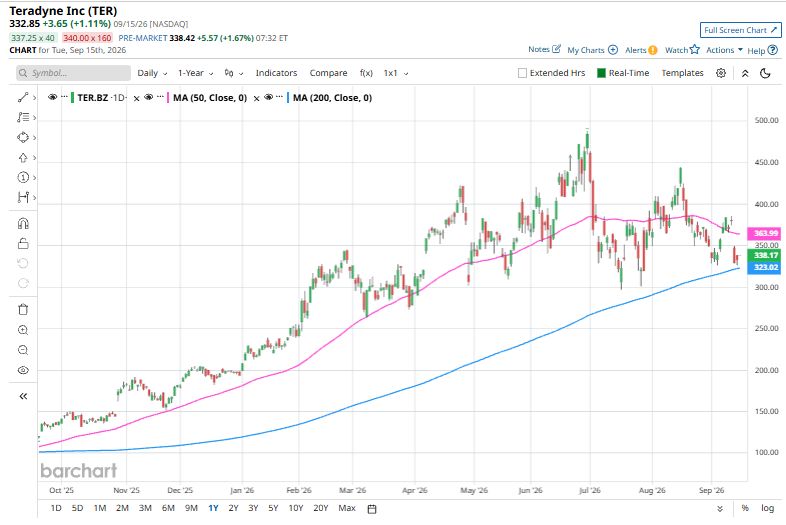This screenshot has height=525, width=786.
Task: Click inside the Symbol search field
Action: point(73,73)
